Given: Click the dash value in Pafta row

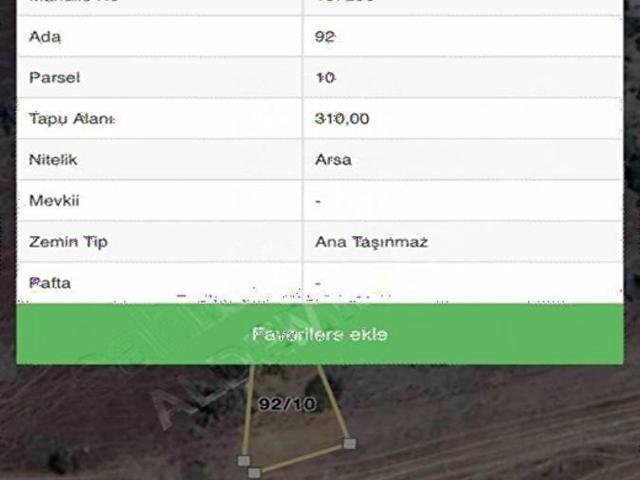Looking at the screenshot, I should [318, 283].
